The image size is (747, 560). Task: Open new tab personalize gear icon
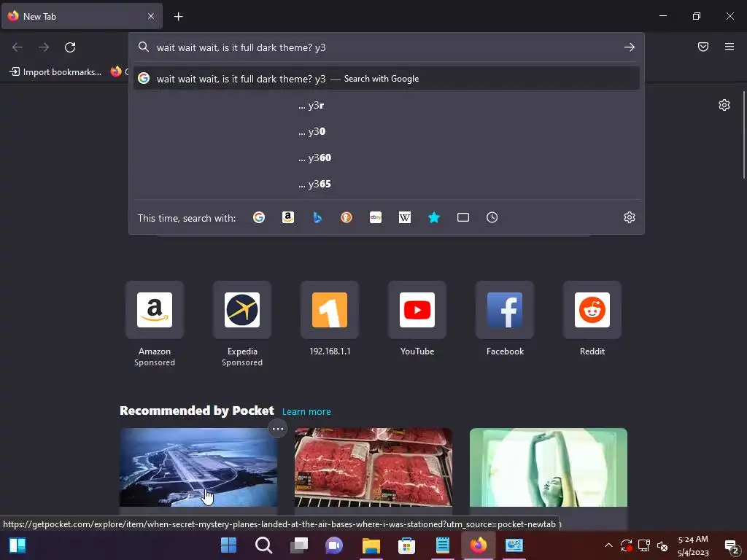click(724, 105)
